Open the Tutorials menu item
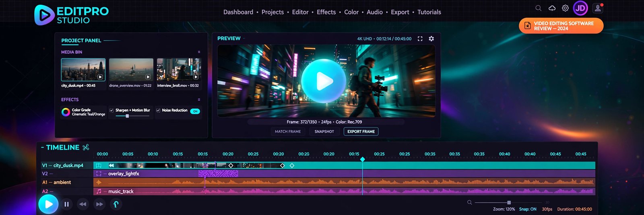The image size is (644, 215). tap(429, 12)
